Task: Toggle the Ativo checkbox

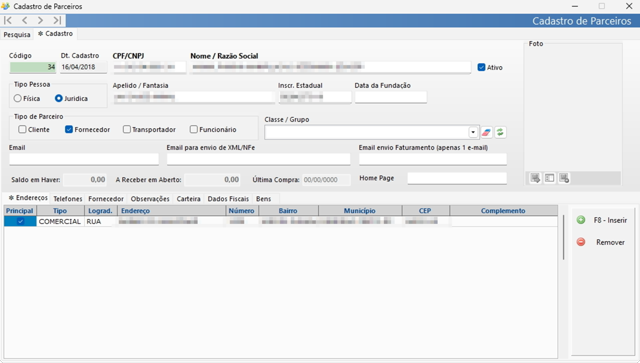Action: [x=481, y=67]
